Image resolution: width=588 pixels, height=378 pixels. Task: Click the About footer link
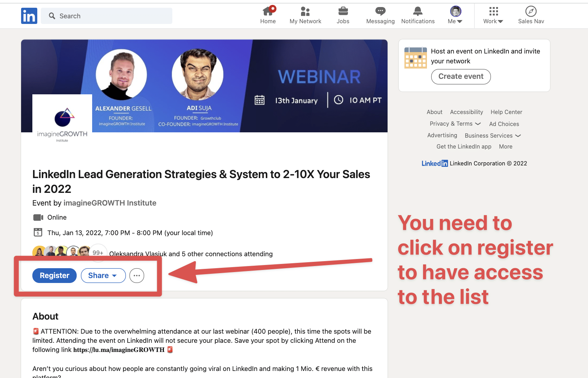point(435,112)
